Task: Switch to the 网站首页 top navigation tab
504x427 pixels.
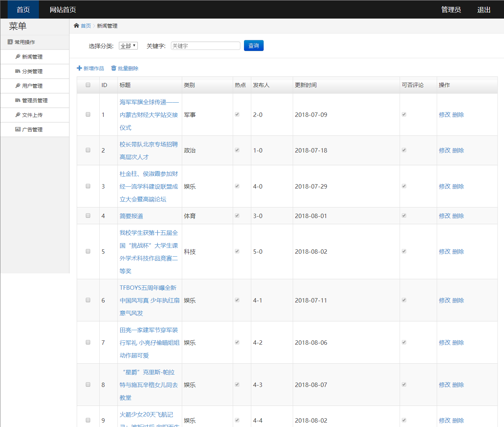Action: (x=63, y=10)
